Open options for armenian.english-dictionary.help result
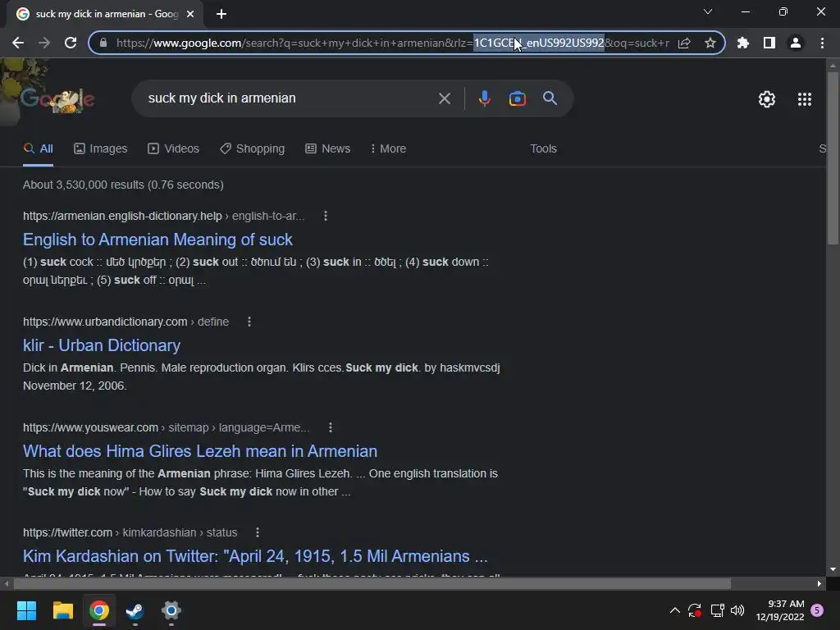 coord(325,216)
